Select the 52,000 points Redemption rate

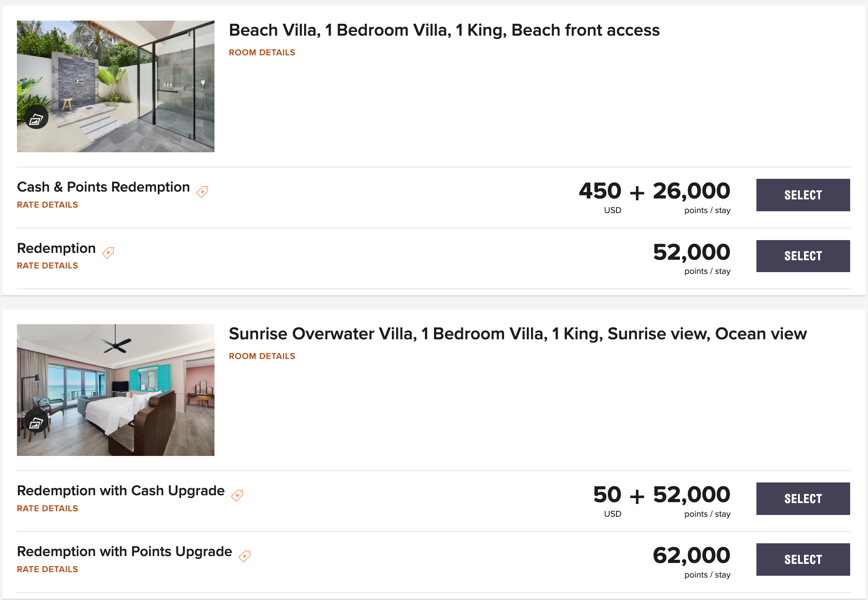(803, 256)
